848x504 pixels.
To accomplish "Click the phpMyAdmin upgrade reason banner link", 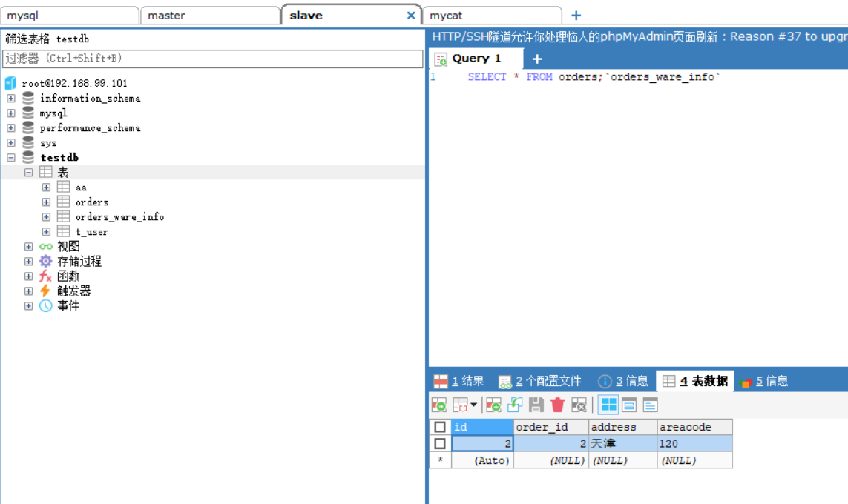I will [640, 37].
